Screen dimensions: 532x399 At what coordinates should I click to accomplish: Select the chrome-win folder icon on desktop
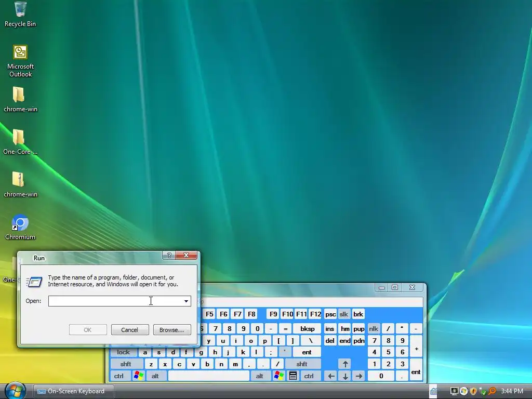tap(20, 99)
